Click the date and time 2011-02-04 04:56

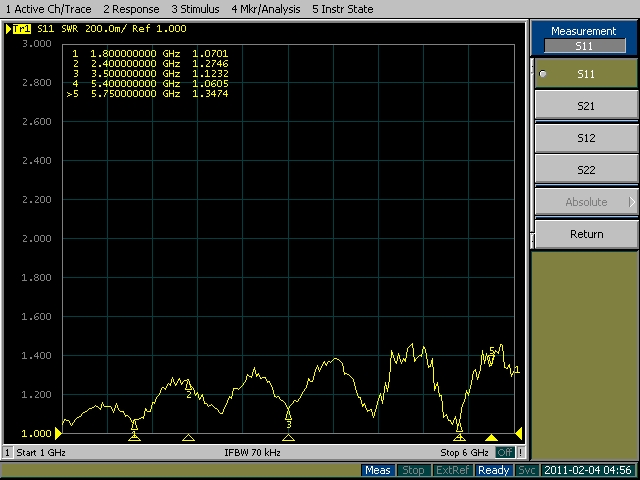point(588,470)
